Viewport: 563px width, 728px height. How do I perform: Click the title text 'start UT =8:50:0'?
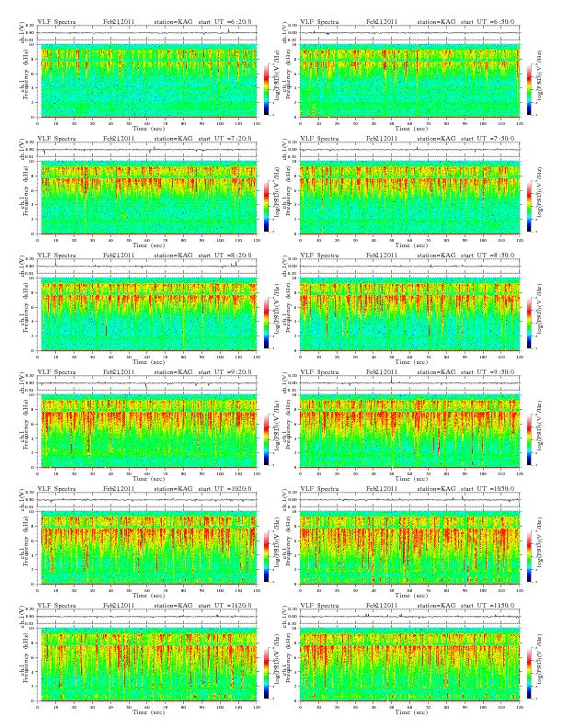pos(488,256)
